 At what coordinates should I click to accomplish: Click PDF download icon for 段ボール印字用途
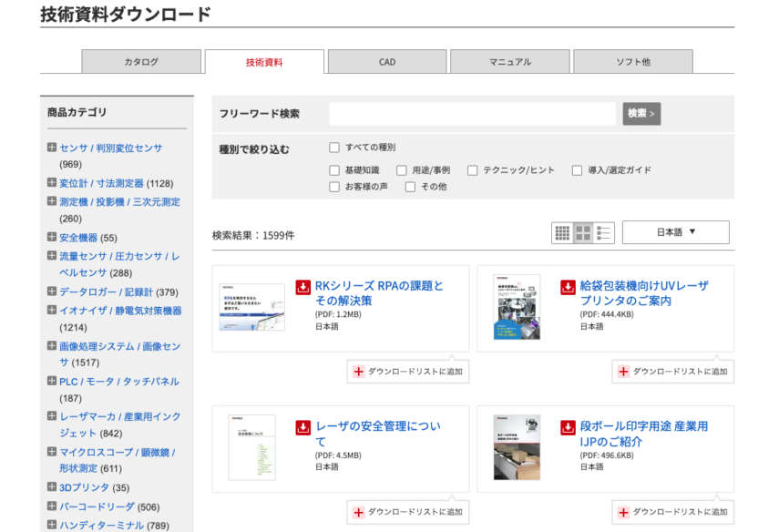point(568,427)
